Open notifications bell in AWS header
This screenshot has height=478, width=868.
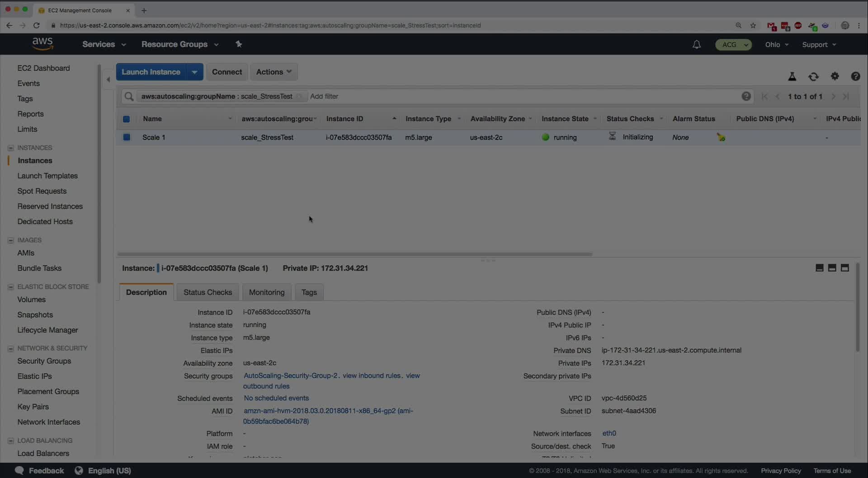(x=697, y=44)
